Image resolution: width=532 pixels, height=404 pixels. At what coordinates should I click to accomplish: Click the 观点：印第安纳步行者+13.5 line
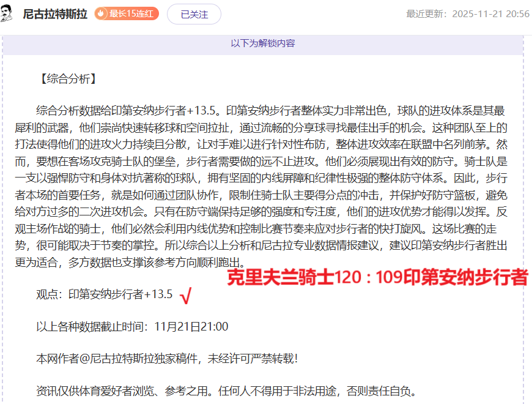[105, 294]
